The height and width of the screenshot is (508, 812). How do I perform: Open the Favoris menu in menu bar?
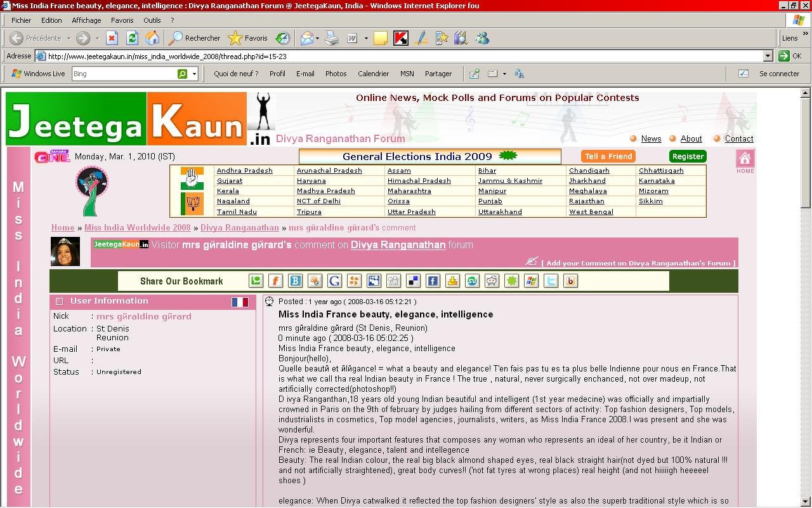point(122,20)
